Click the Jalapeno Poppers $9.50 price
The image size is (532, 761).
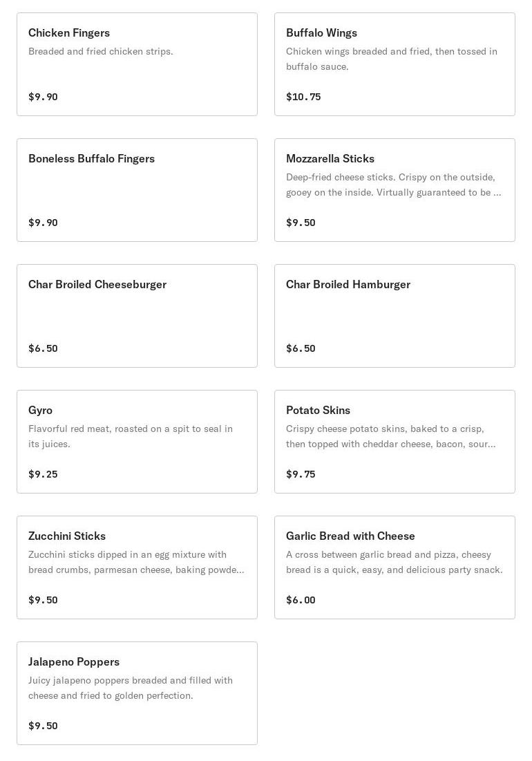pos(43,726)
